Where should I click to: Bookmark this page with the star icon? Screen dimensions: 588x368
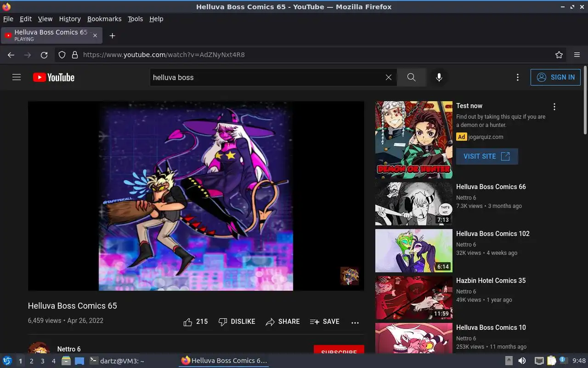click(559, 55)
